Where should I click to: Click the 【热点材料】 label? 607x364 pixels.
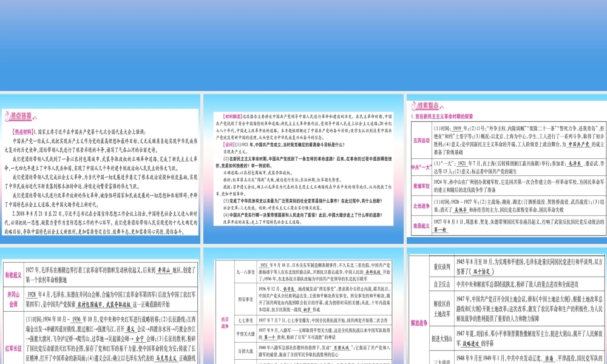pyautogui.click(x=22, y=132)
